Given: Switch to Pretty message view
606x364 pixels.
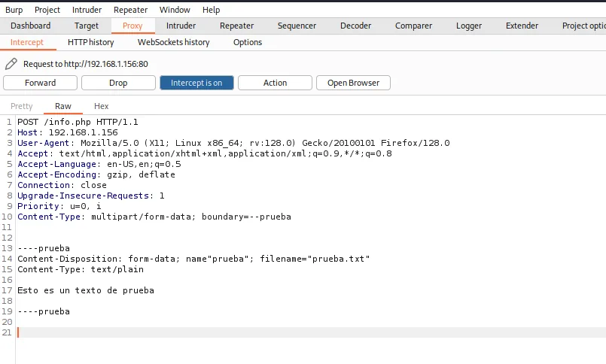Looking at the screenshot, I should [x=22, y=106].
